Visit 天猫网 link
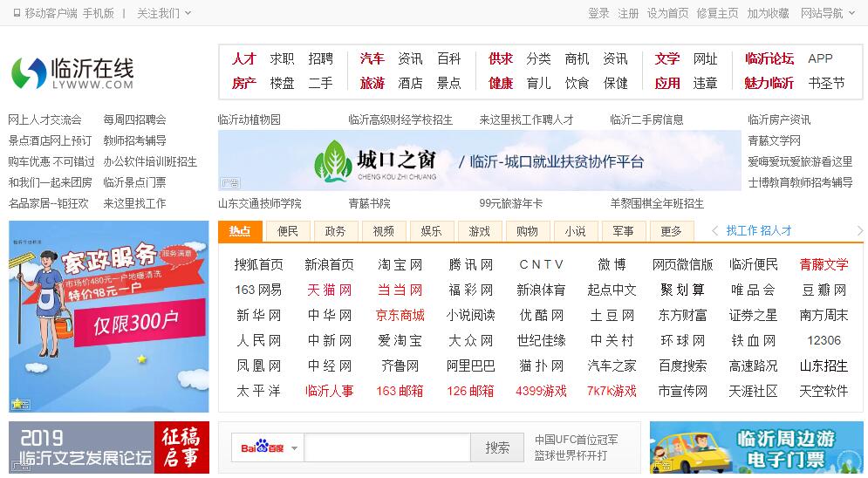The image size is (868, 478). tap(330, 290)
